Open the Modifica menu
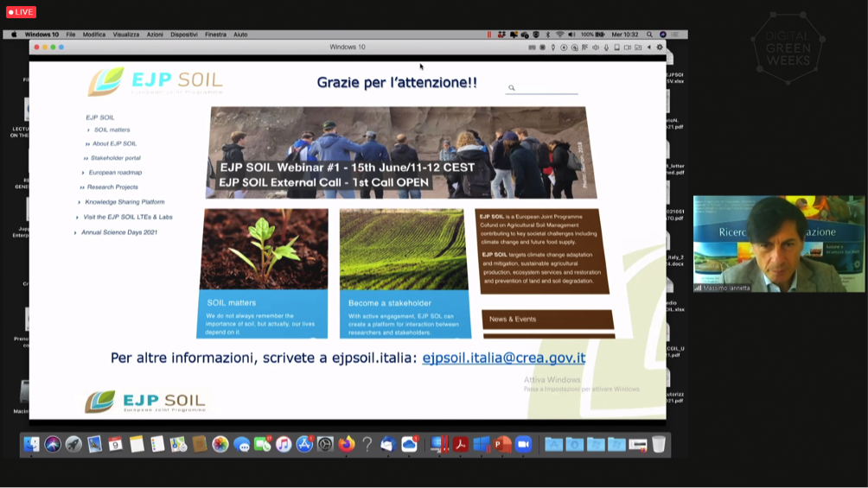The height and width of the screenshot is (488, 868). [94, 35]
